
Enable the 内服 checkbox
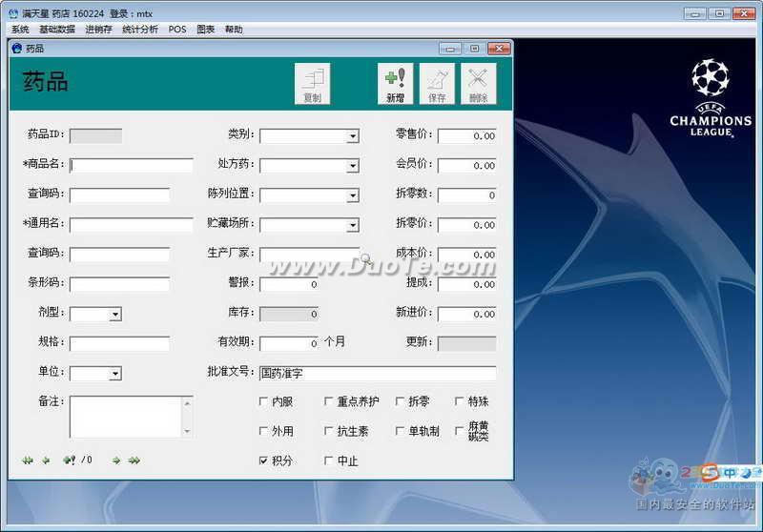point(263,401)
